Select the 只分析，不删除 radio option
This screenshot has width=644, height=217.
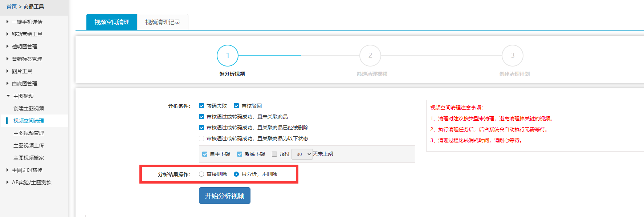[236, 174]
